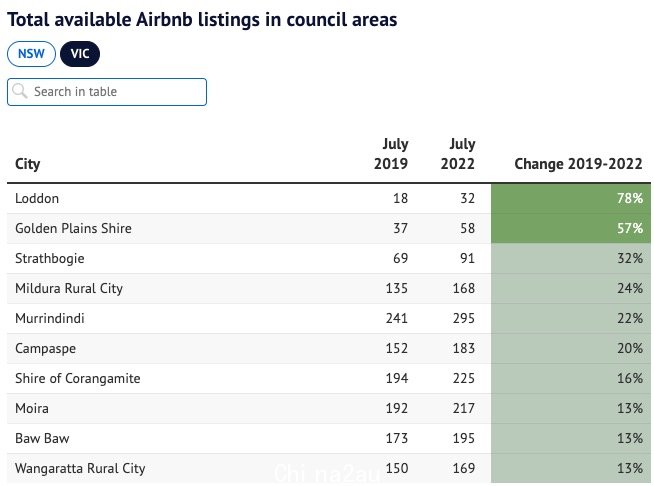Image resolution: width=654 pixels, height=486 pixels.
Task: Click Mildura's July 2019 value 135
Action: pos(397,288)
